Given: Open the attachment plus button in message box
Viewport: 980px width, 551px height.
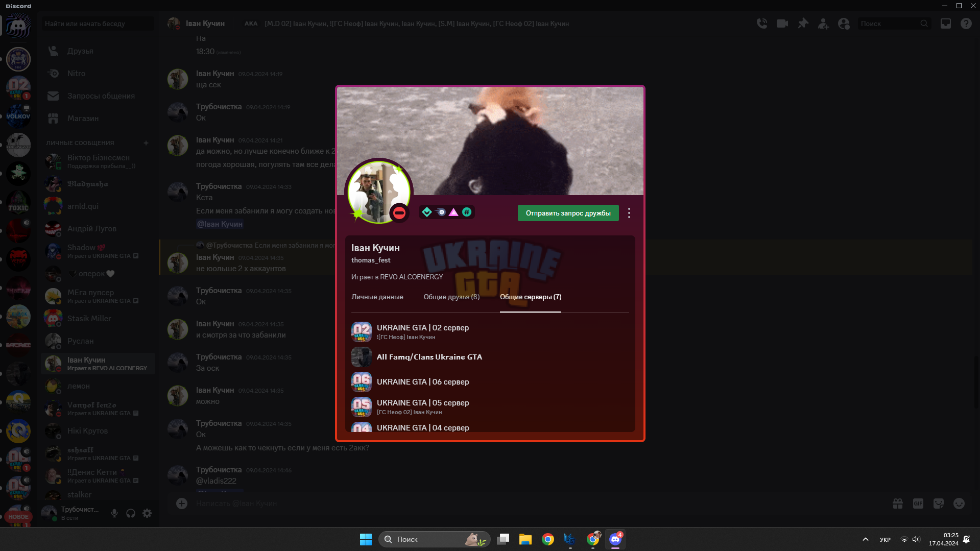Looking at the screenshot, I should 182,504.
